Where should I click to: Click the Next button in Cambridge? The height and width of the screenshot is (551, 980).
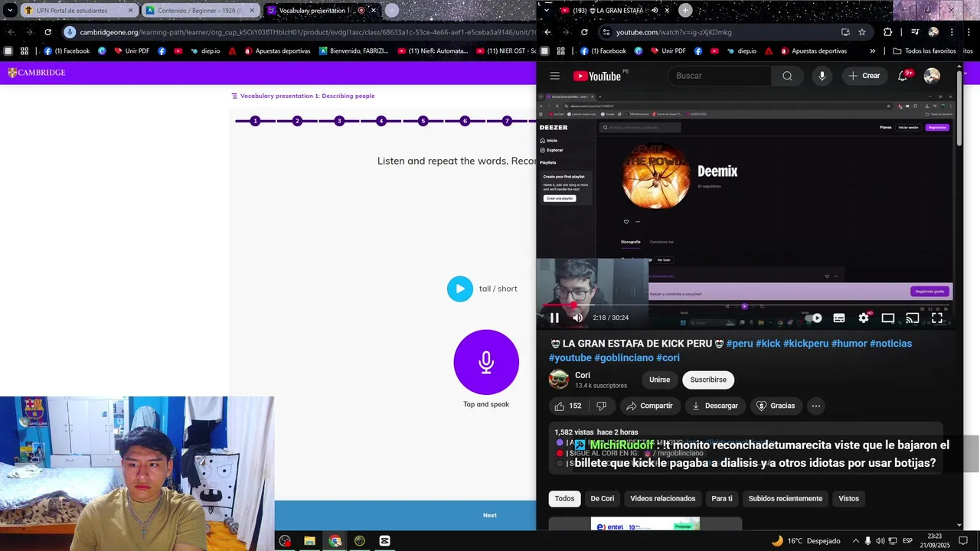[x=490, y=515]
